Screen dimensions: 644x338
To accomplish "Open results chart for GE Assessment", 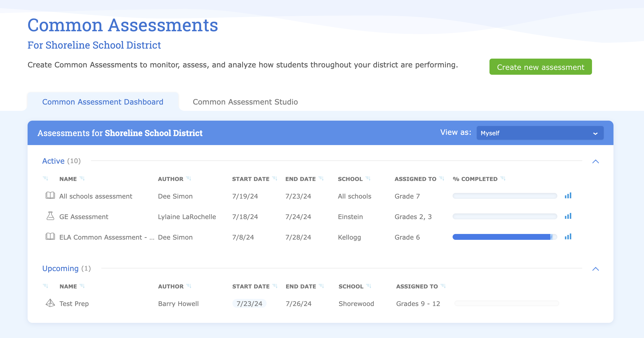I will 568,216.
